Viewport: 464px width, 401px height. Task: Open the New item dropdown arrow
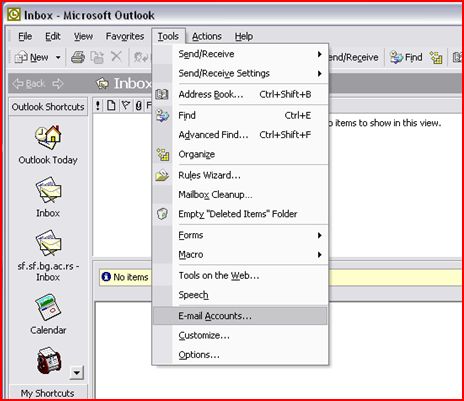click(x=58, y=57)
